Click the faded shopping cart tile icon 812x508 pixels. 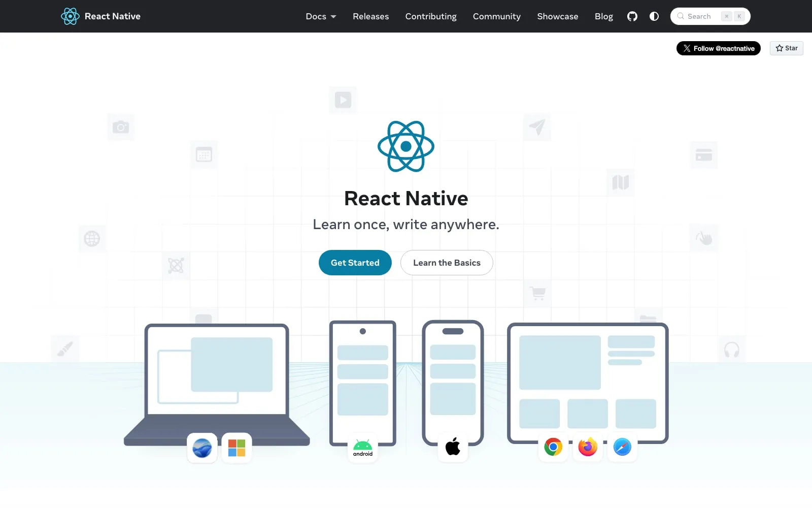pos(537,293)
